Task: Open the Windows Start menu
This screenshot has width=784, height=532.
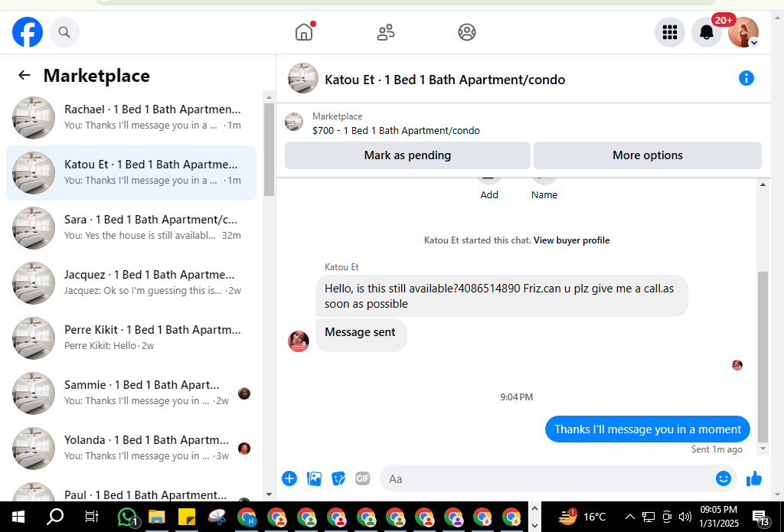Action: 18,517
